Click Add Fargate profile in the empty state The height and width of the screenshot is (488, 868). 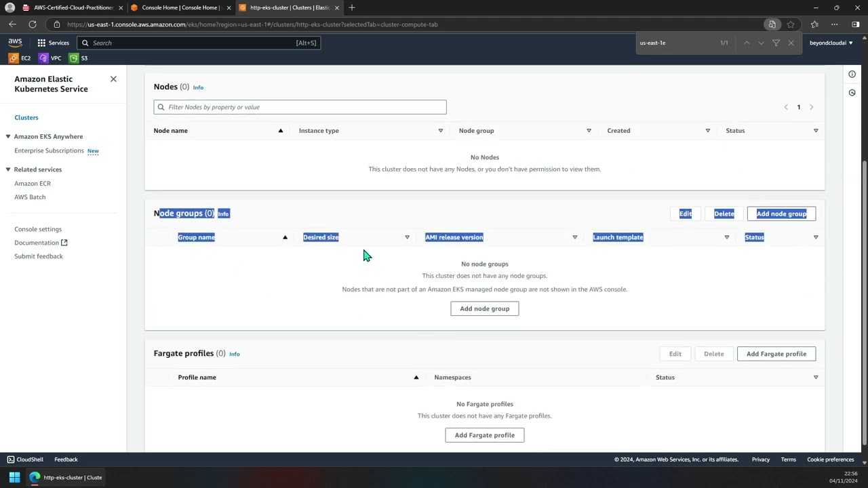(x=485, y=435)
